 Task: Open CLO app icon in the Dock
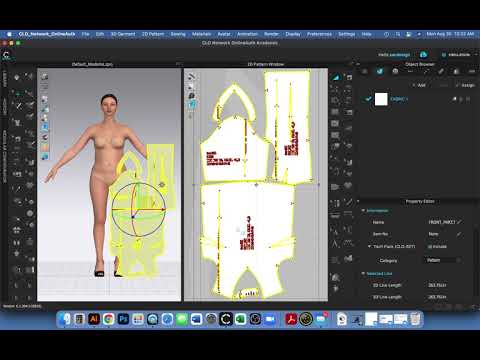pyautogui.click(x=226, y=319)
